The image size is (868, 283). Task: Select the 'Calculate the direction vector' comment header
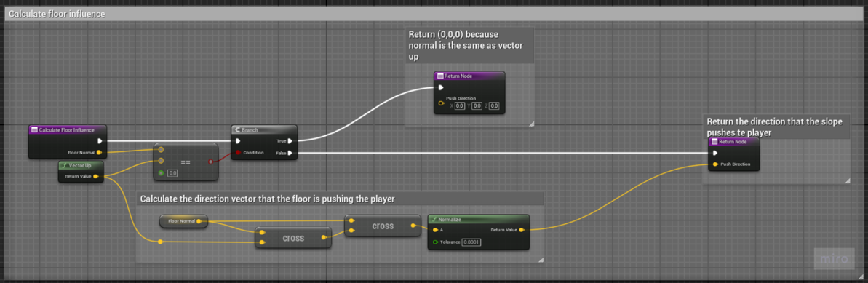[x=339, y=199]
